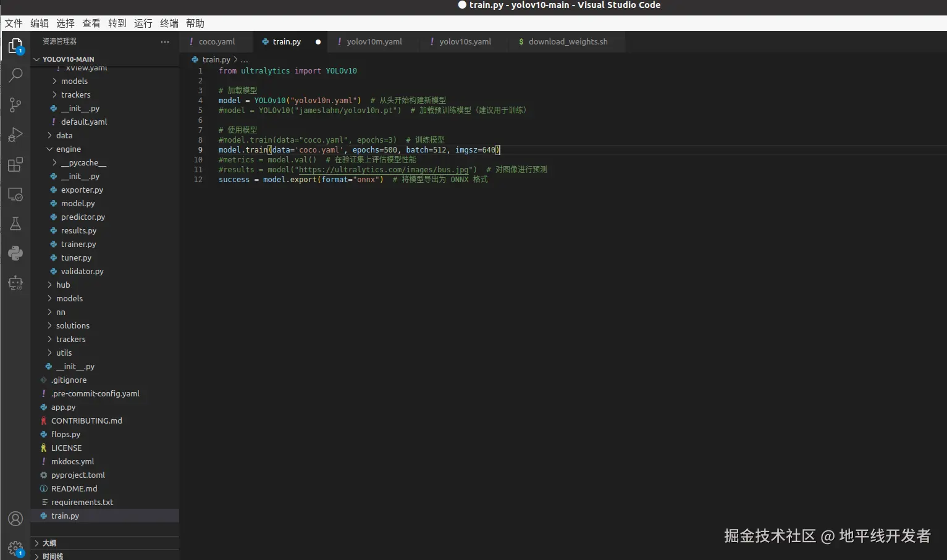Open the Search view in activity bar
Screen dimensions: 947x560
pyautogui.click(x=15, y=75)
